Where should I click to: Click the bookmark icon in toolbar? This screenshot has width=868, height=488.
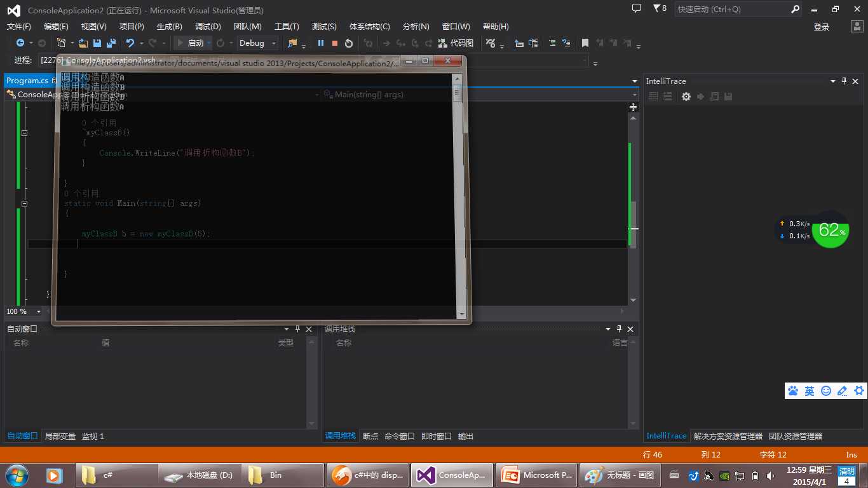[585, 43]
